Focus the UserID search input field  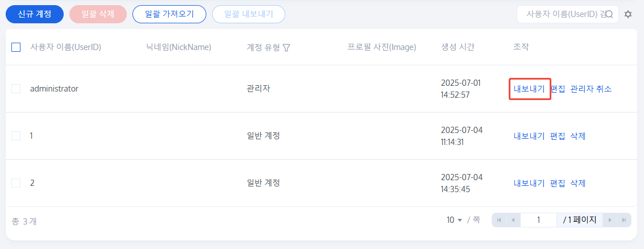pyautogui.click(x=560, y=14)
